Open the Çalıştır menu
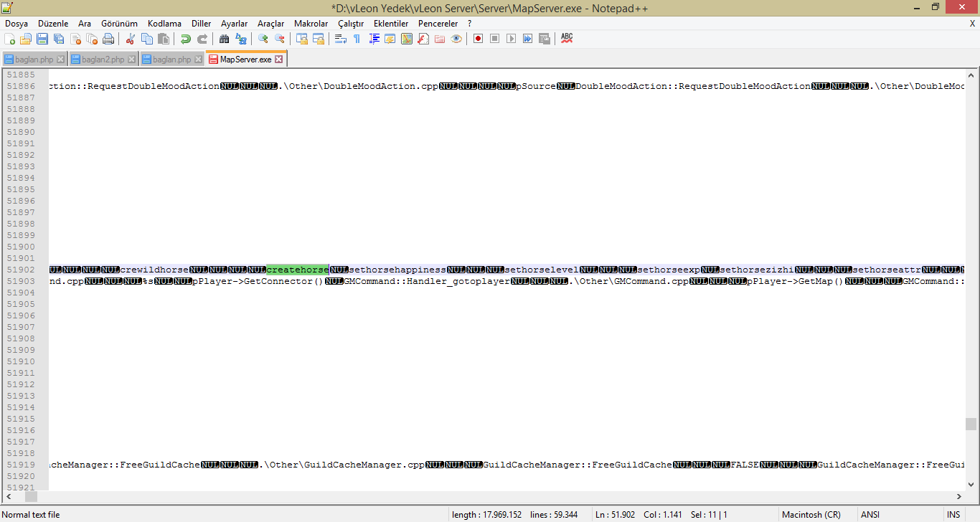980x522 pixels. click(351, 24)
